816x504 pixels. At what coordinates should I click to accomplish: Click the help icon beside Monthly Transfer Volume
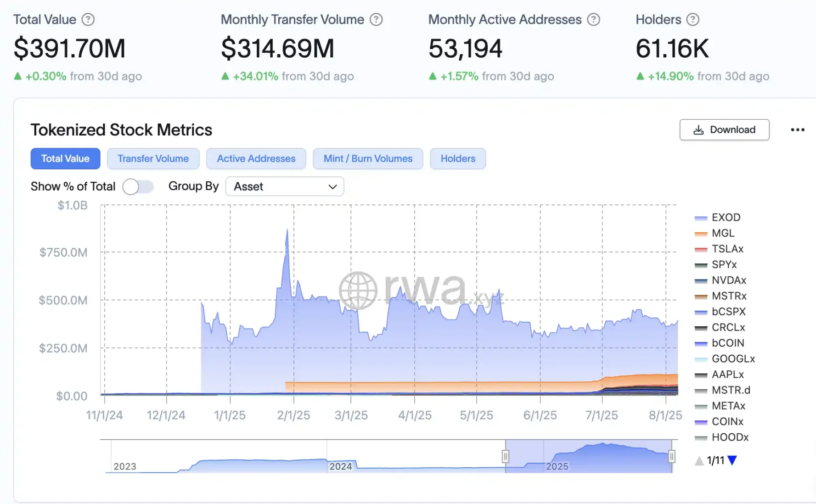coord(376,20)
